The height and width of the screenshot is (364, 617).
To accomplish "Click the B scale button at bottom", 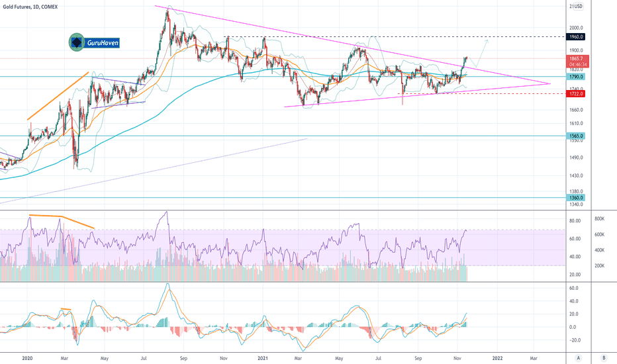I will (604, 358).
